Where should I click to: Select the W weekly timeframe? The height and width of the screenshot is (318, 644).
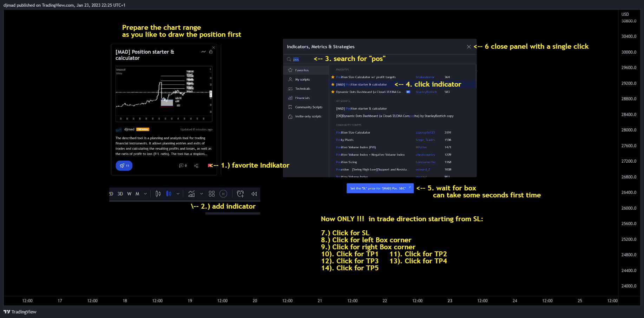click(129, 194)
